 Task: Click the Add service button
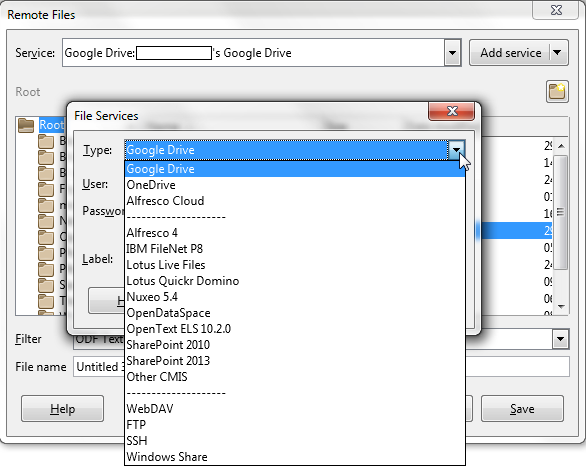pos(510,53)
